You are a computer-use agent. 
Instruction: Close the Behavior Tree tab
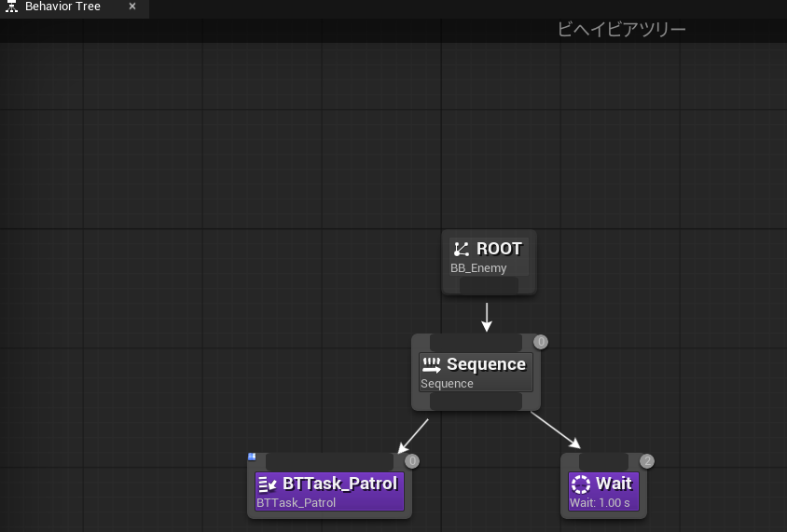132,7
